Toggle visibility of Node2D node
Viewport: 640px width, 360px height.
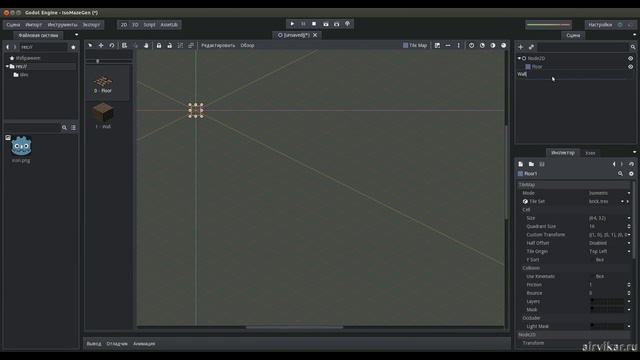(631, 58)
